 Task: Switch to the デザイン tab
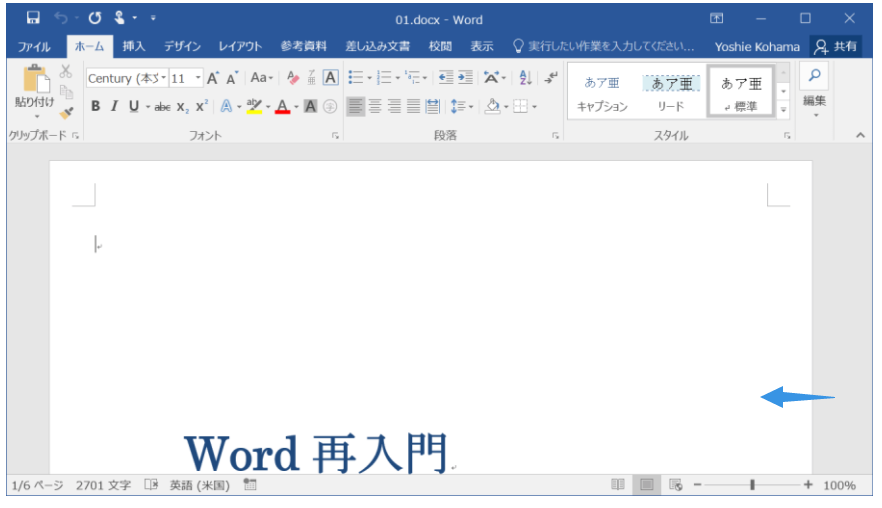182,46
